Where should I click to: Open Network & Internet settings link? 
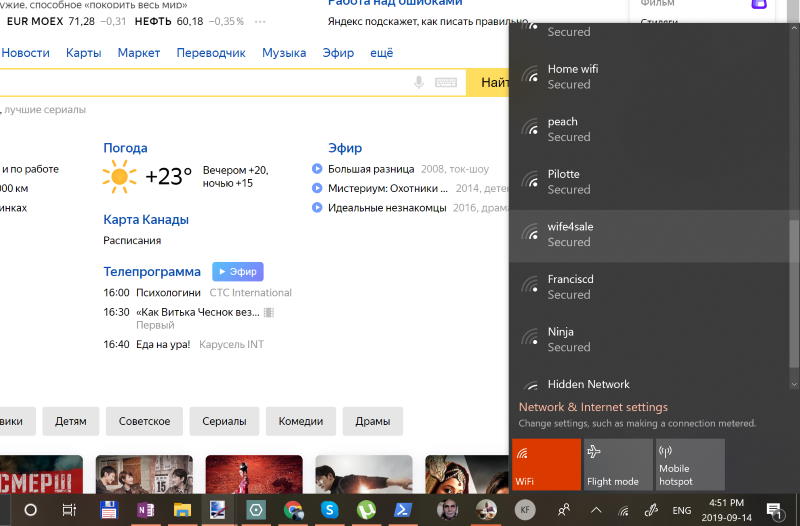[x=593, y=407]
